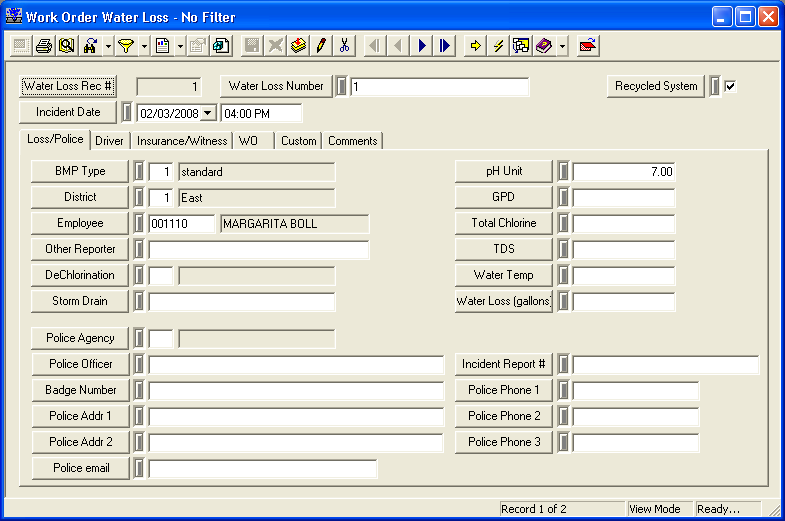Click the DeChlorination button
The height and width of the screenshot is (521, 785).
(80, 275)
